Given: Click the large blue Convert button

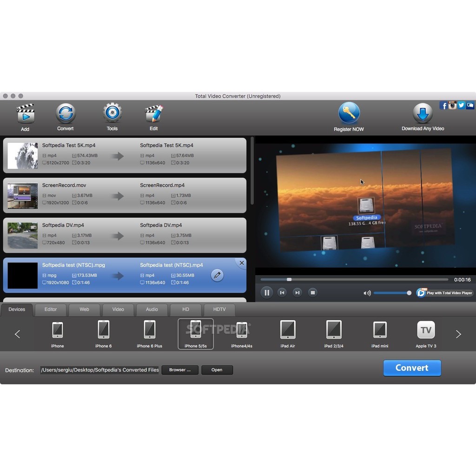Looking at the screenshot, I should (412, 368).
